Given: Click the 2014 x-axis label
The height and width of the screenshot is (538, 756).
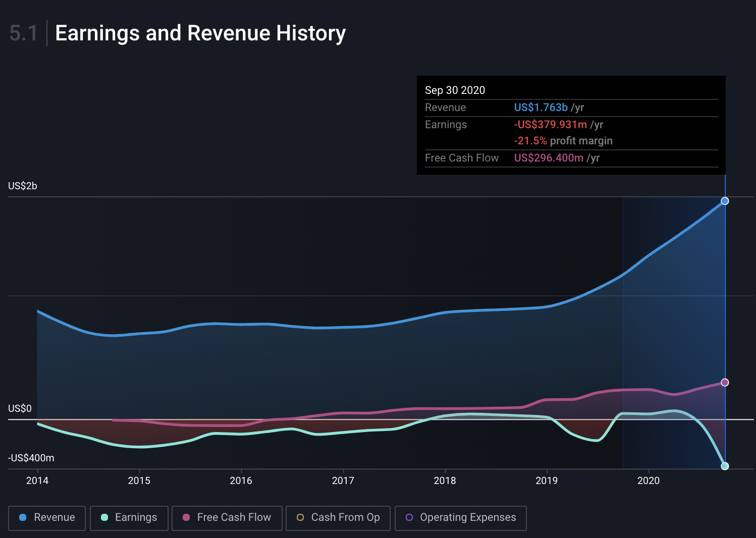Looking at the screenshot, I should point(37,480).
